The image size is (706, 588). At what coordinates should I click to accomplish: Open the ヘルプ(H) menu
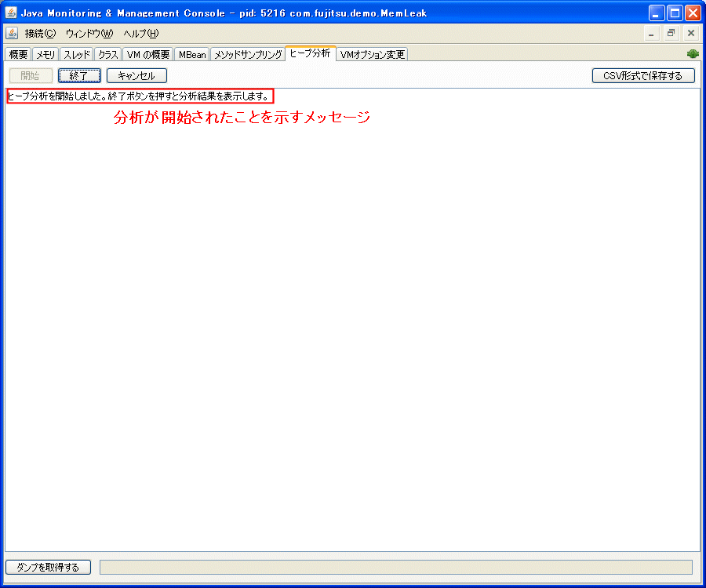[141, 33]
